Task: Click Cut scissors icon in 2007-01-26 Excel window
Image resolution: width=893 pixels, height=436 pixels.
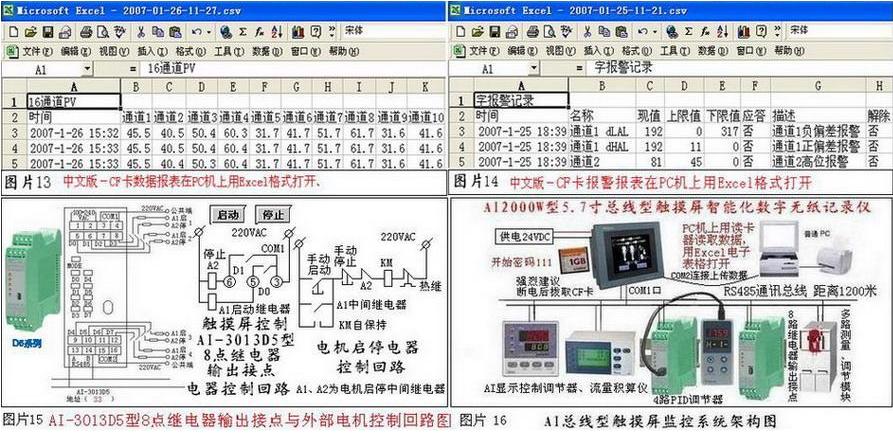Action: (x=141, y=32)
